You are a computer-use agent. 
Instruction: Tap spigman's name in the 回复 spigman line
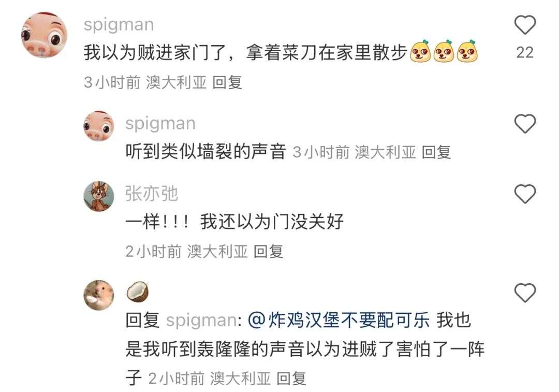click(x=201, y=320)
